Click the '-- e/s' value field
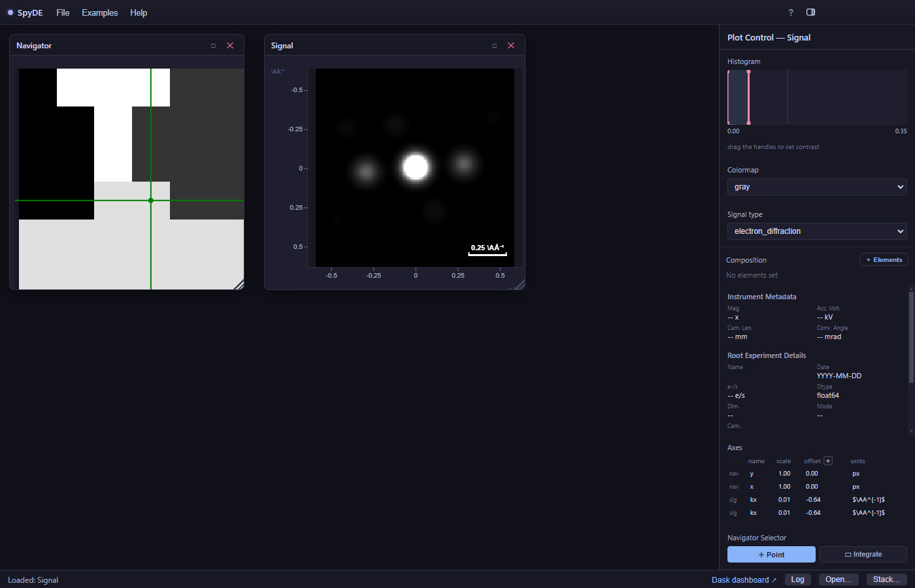The image size is (915, 588). (x=736, y=396)
